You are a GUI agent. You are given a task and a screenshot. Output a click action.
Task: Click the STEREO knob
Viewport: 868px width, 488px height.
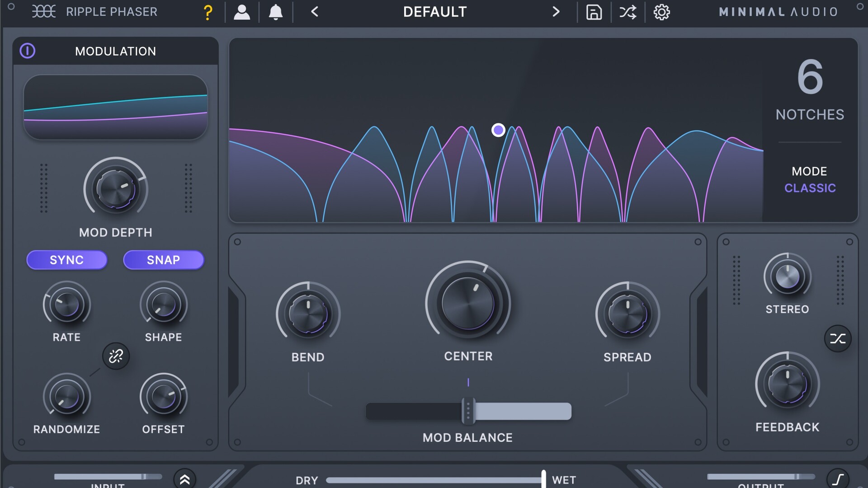click(x=788, y=276)
